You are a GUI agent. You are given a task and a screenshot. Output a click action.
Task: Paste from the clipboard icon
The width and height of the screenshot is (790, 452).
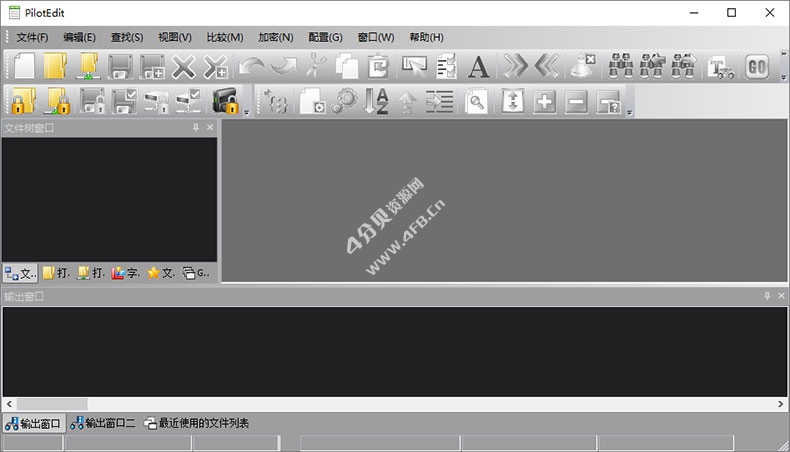378,66
